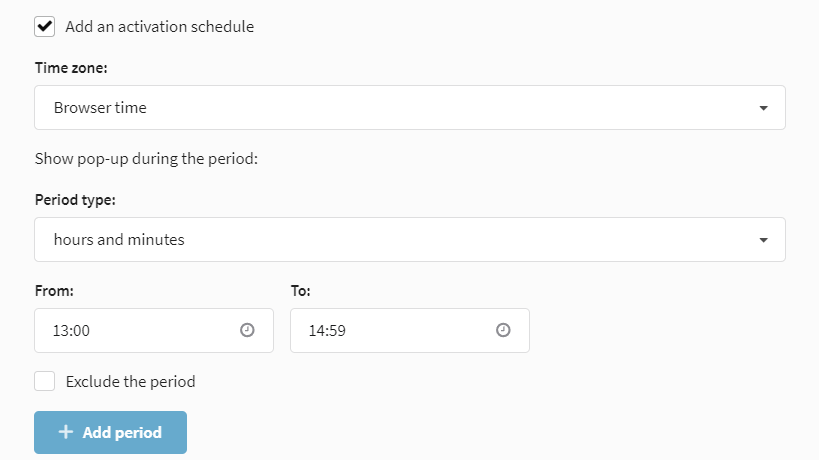
Task: Toggle via the 'Exclude the period' label text
Action: (x=131, y=382)
